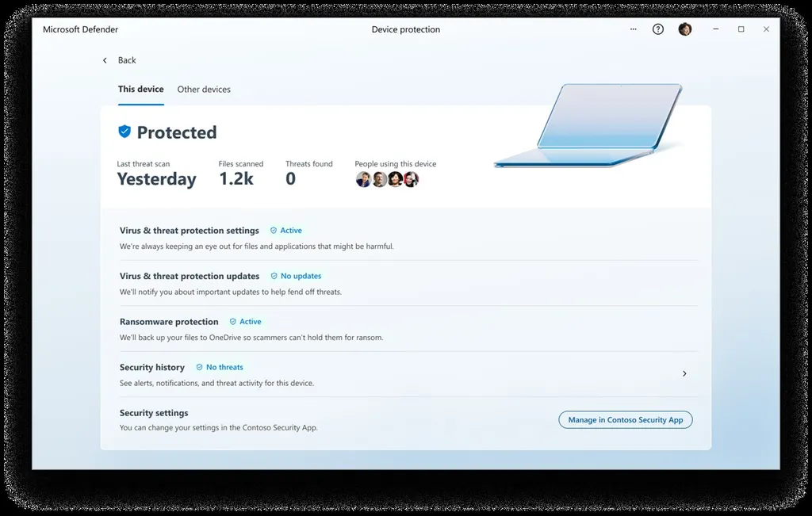Viewport: 812px width, 516px height.
Task: Click the Protected status title
Action: 177,132
